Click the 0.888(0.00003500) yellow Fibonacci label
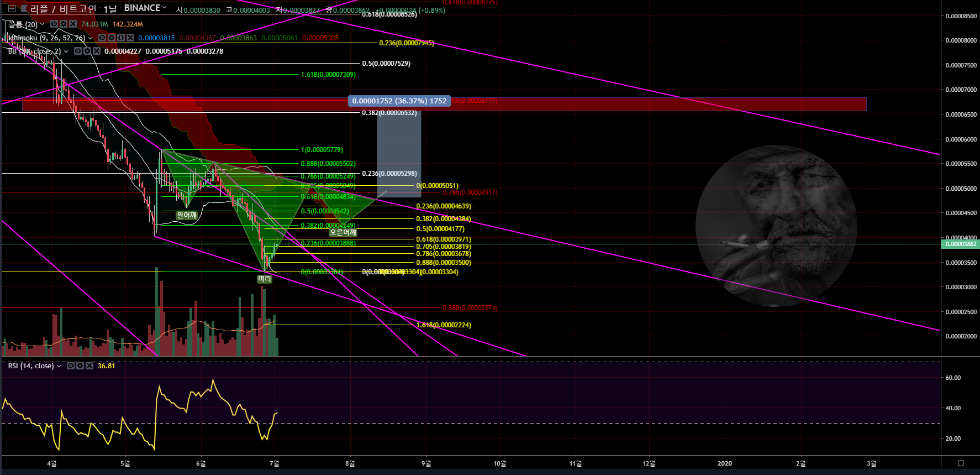Image resolution: width=980 pixels, height=475 pixels. pos(444,263)
